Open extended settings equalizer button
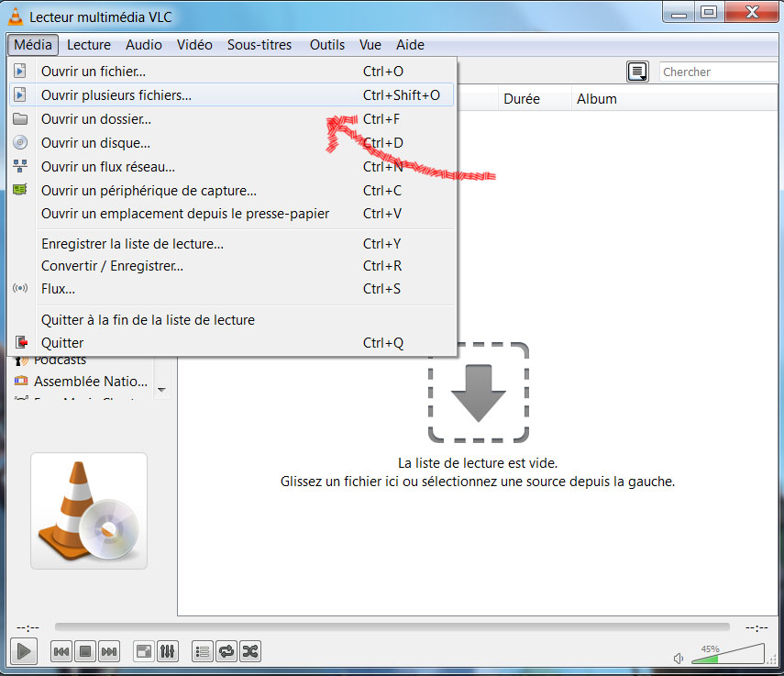Image resolution: width=784 pixels, height=676 pixels. (x=168, y=651)
